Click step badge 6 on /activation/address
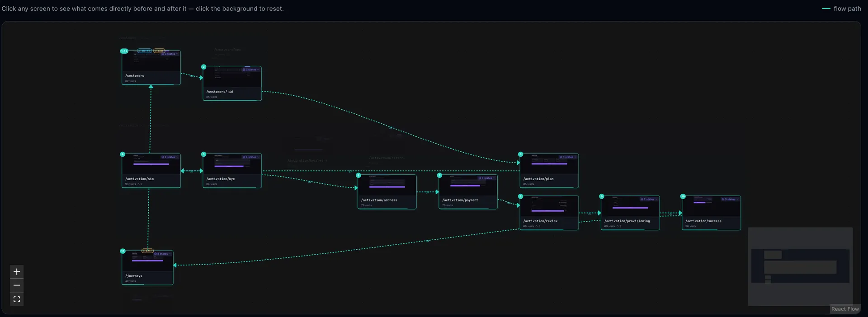868x317 pixels. (359, 175)
